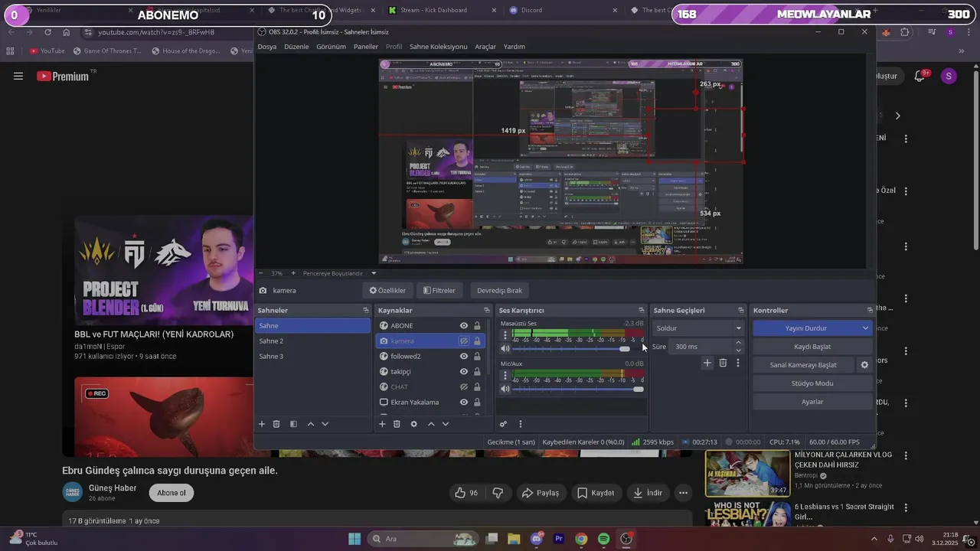This screenshot has width=980, height=551.
Task: Hide the Ekran Yakalama source
Action: tap(463, 402)
